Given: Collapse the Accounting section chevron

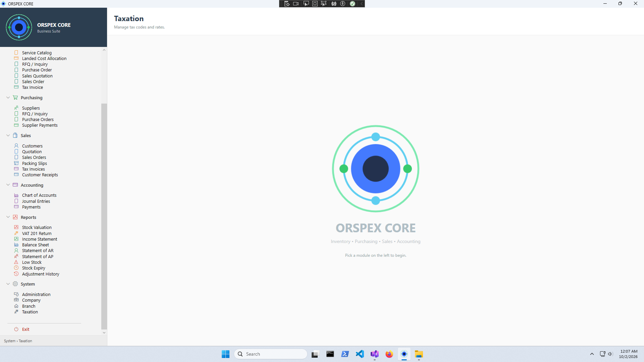Looking at the screenshot, I should 8,185.
